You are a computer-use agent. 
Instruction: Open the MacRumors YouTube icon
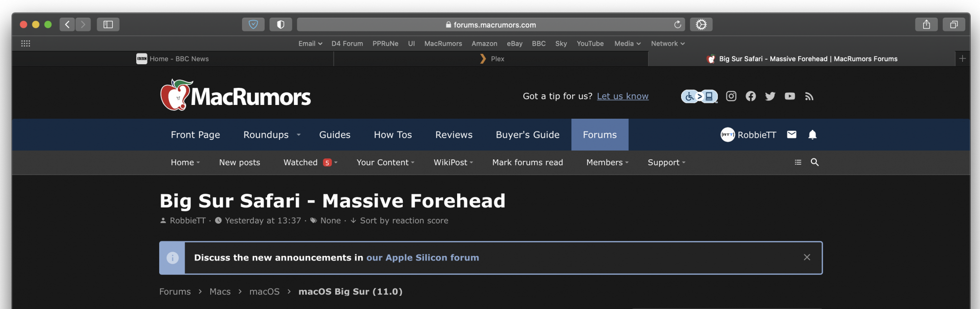click(x=790, y=96)
